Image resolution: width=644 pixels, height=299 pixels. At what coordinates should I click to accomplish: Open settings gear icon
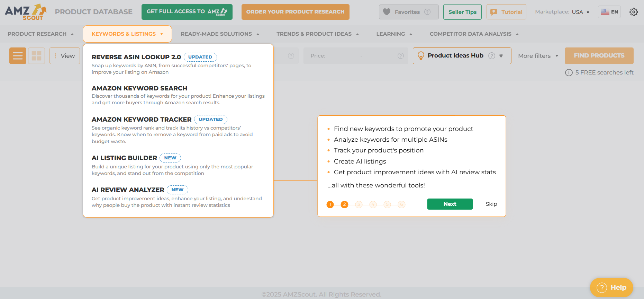pos(634,12)
